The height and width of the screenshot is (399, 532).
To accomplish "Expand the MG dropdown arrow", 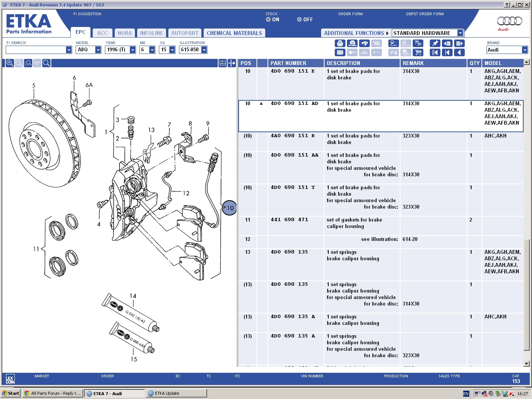I will (152, 50).
